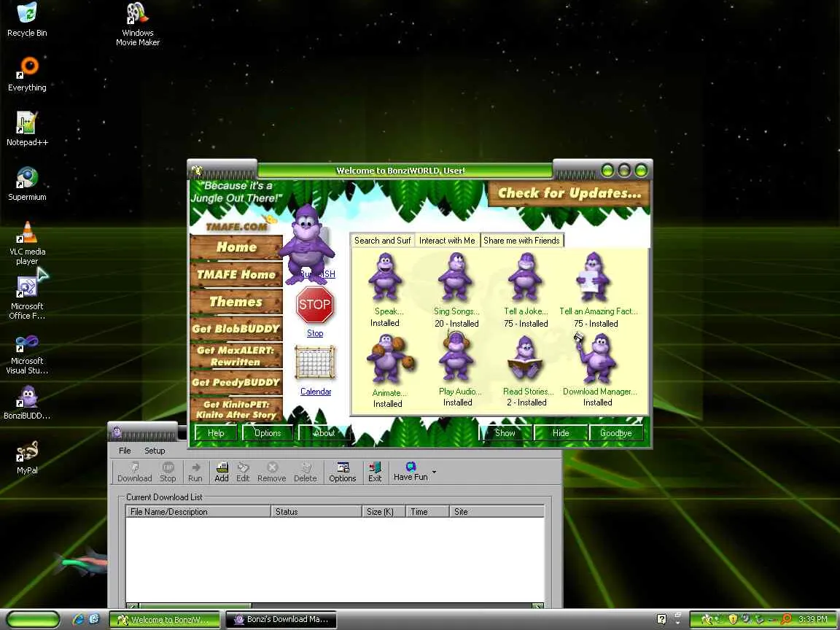Click the Options button in BonziWORLD
Image resolution: width=840 pixels, height=630 pixels.
pyautogui.click(x=268, y=433)
